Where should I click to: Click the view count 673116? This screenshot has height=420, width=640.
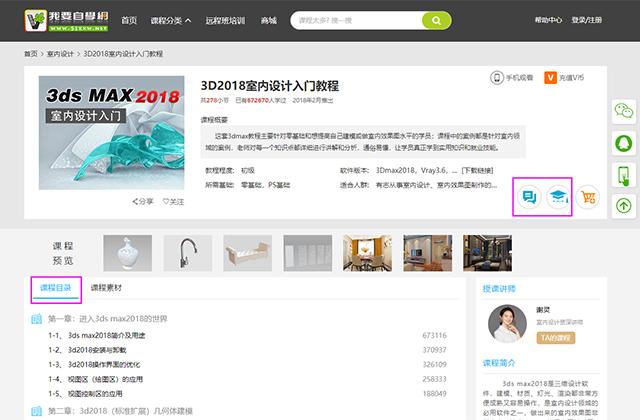[435, 336]
